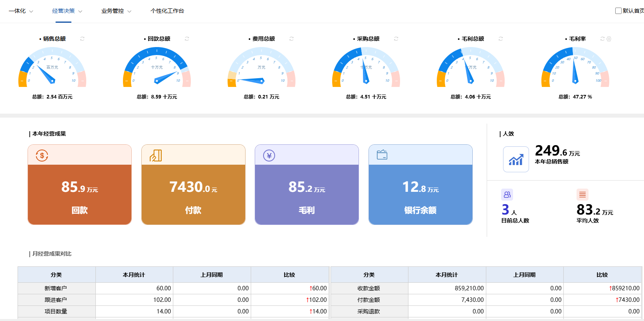Open settings gear for 毛利率 gauge
Screen dimensions: 644x321
coord(609,39)
